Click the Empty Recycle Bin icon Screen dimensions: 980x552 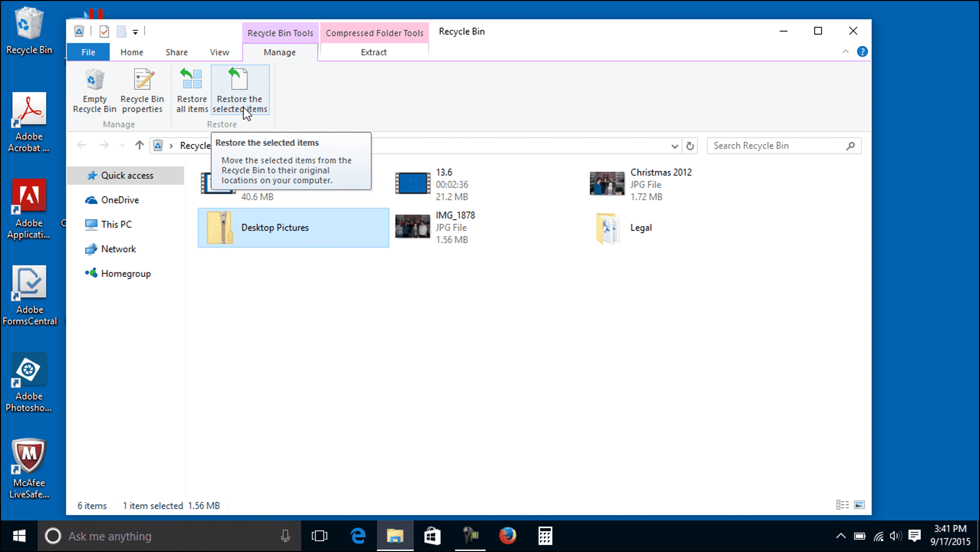94,91
